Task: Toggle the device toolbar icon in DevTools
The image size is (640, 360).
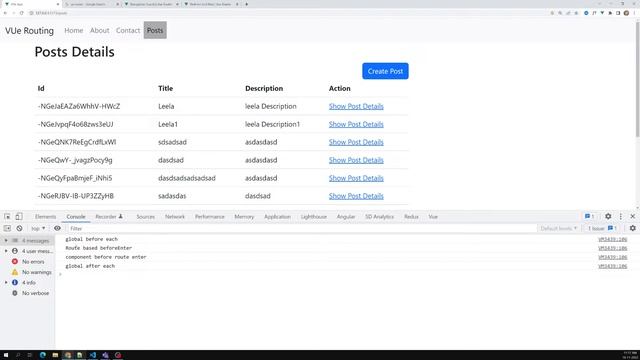Action: pos(19,216)
